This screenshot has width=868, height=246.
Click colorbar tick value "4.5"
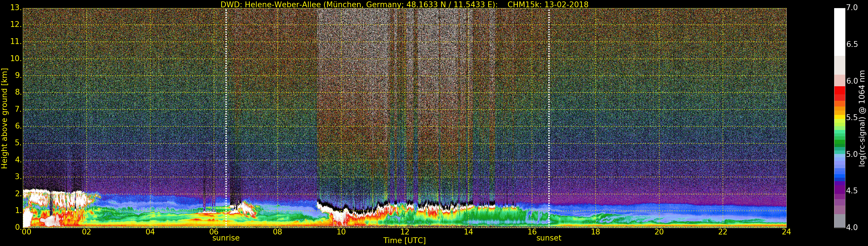tap(852, 191)
